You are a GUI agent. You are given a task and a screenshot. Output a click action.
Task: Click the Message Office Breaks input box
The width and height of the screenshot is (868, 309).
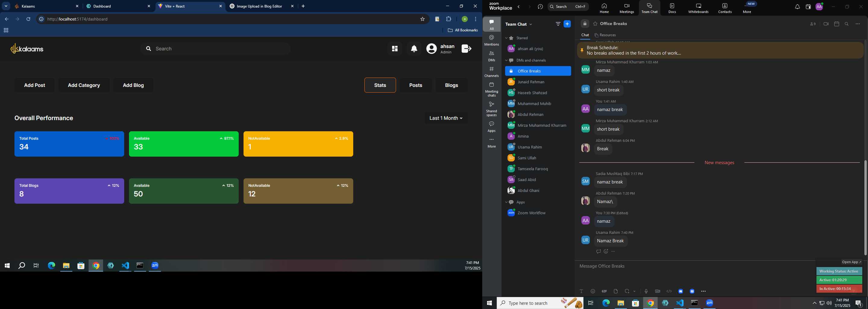pos(694,266)
